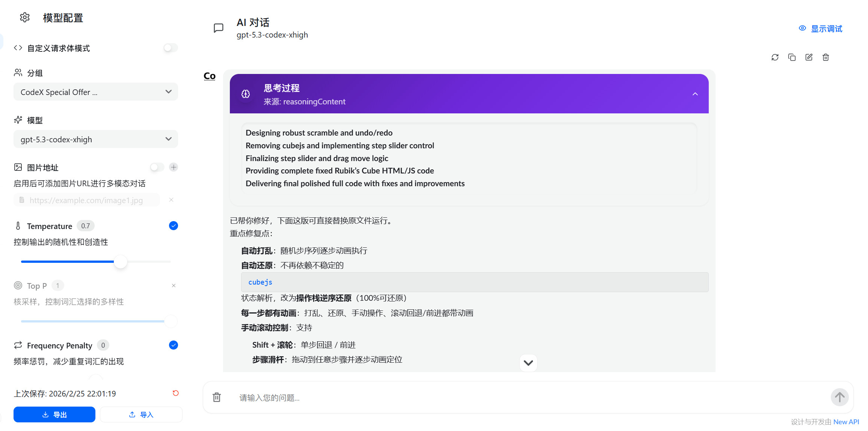Screen dimensions: 868x431
Task: Copy the message with copy icon
Action: pyautogui.click(x=792, y=57)
